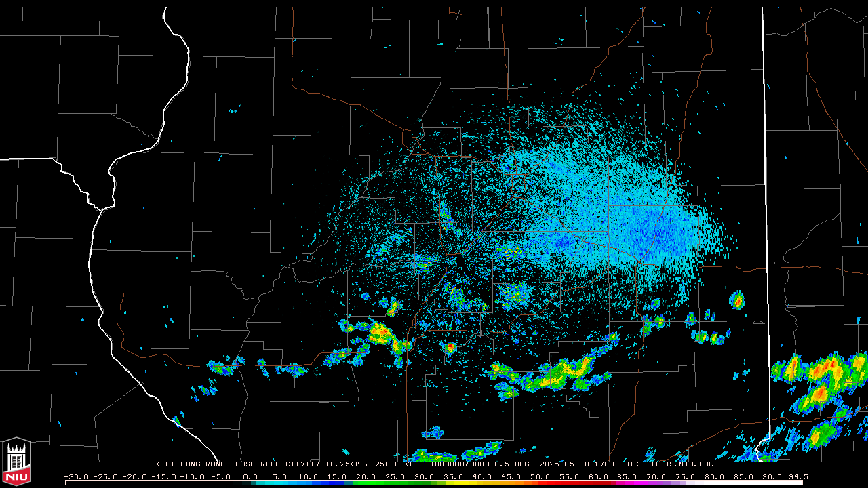Image resolution: width=868 pixels, height=488 pixels.
Task: Click the "-30.0" scale label
Action: 77,477
